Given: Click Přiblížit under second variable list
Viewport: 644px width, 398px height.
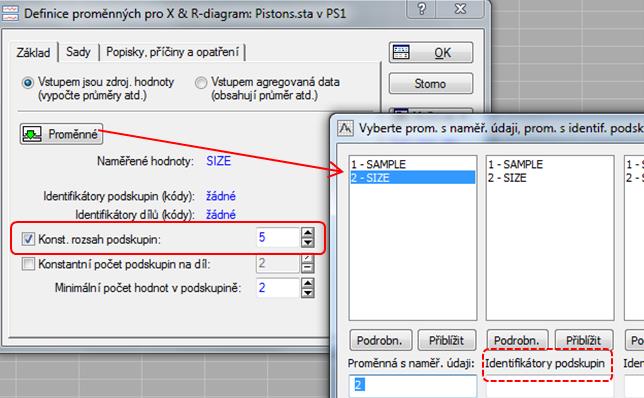Looking at the screenshot, I should 584,340.
